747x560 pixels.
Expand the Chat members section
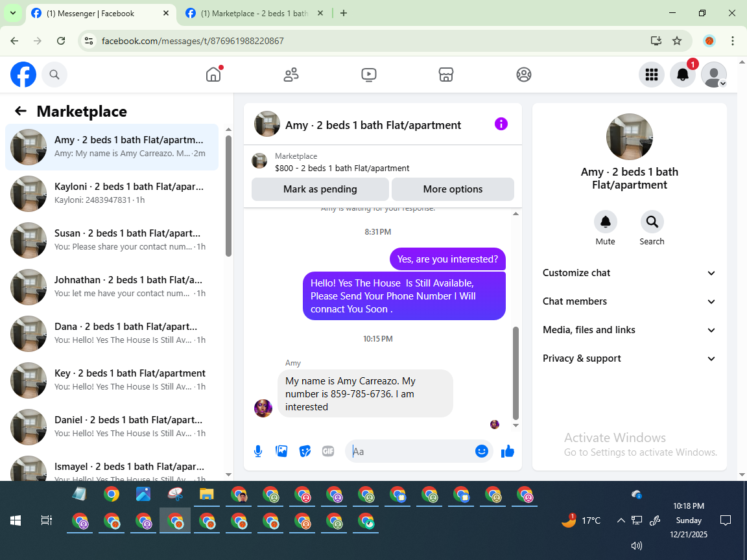pos(630,301)
